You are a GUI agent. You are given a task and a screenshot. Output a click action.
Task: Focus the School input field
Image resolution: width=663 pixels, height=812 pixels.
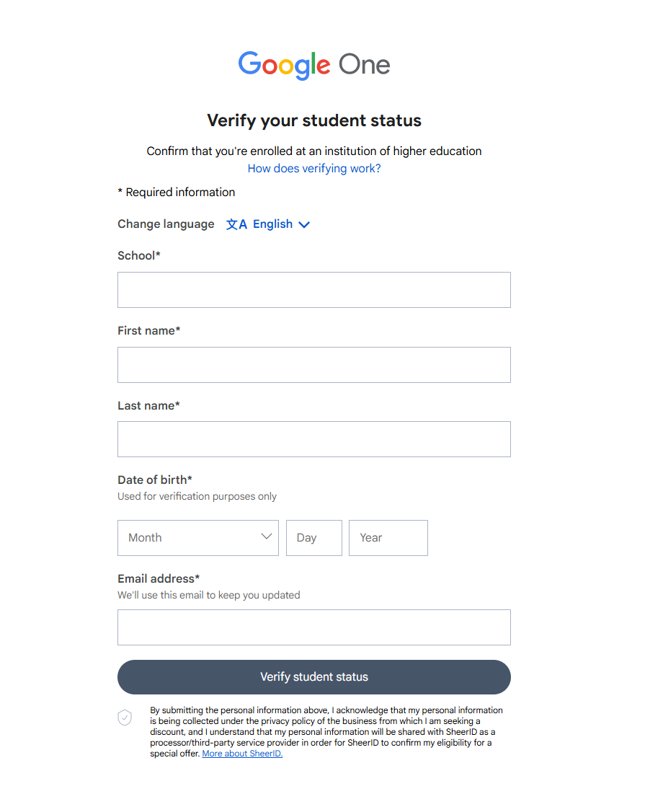[x=314, y=290]
